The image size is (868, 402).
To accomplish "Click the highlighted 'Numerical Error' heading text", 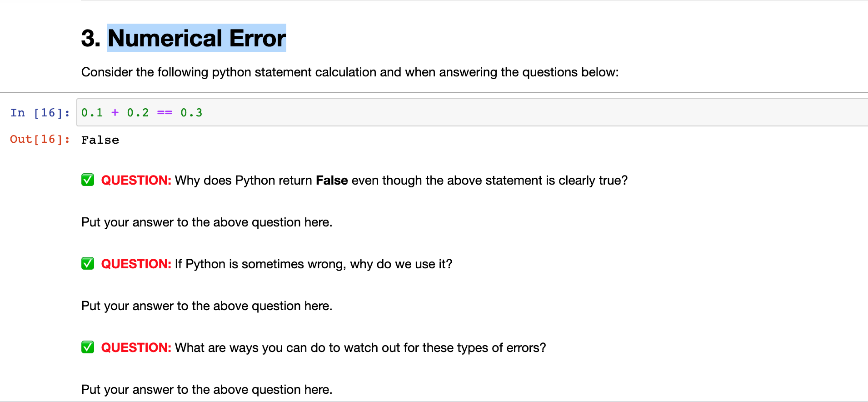I will (x=197, y=38).
